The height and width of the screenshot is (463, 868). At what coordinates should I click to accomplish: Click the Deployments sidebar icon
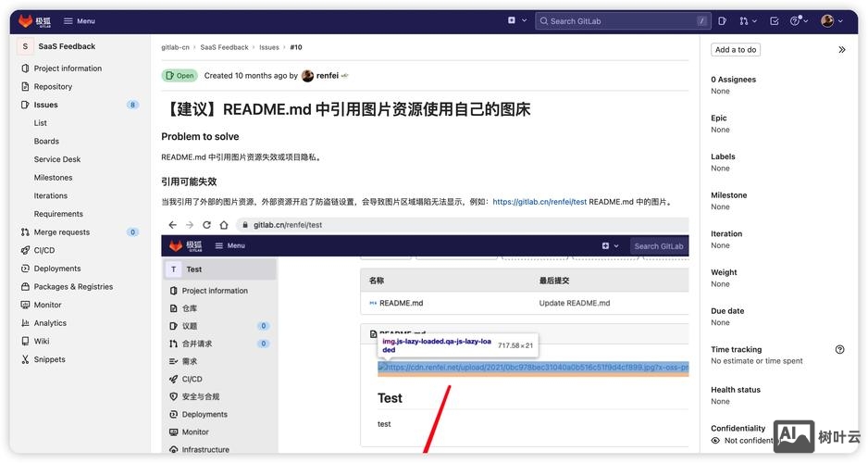tap(25, 268)
